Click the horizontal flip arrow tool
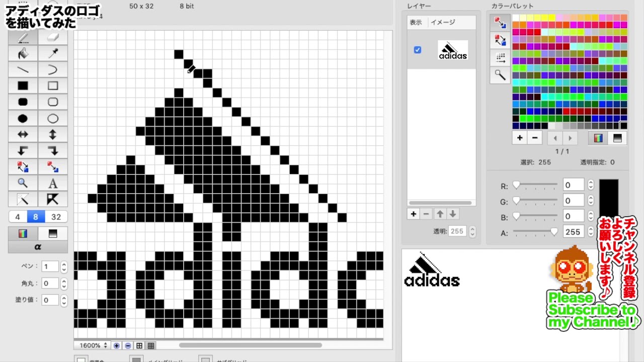Image resolution: width=644 pixels, height=362 pixels. coord(23,135)
